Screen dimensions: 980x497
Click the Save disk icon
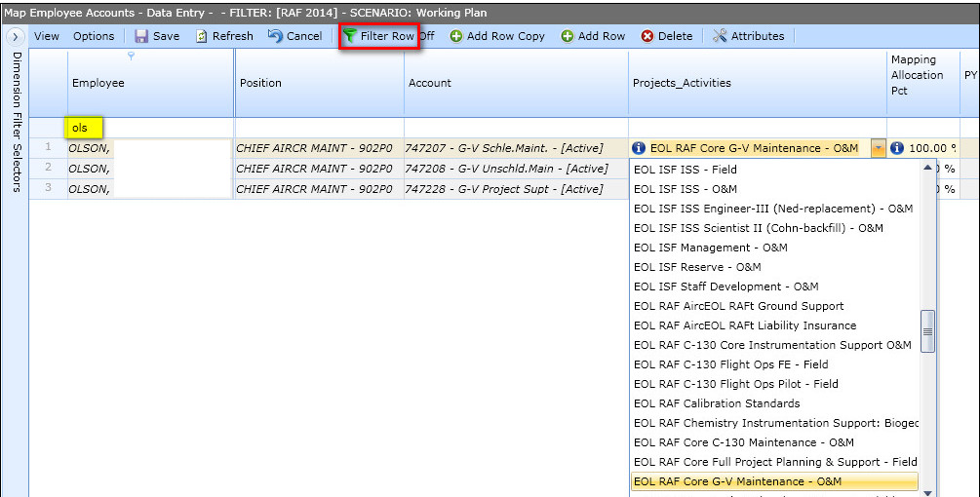[x=141, y=36]
